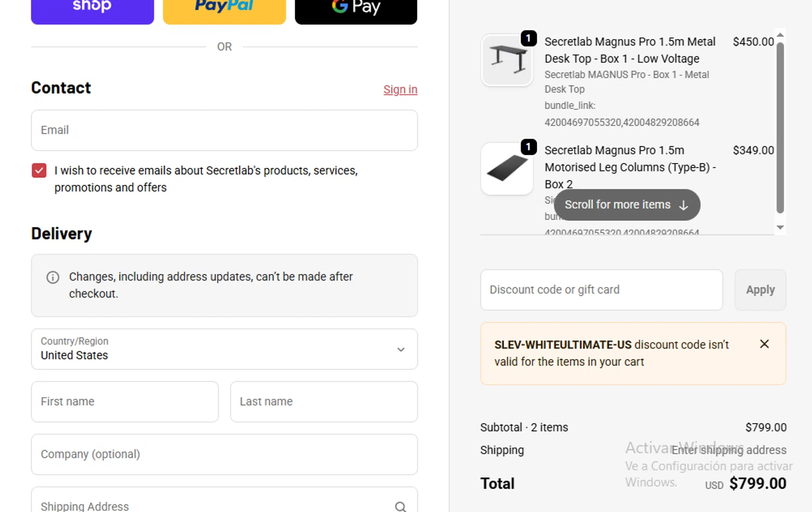Image resolution: width=812 pixels, height=512 pixels.
Task: Click the Last name field
Action: (324, 402)
